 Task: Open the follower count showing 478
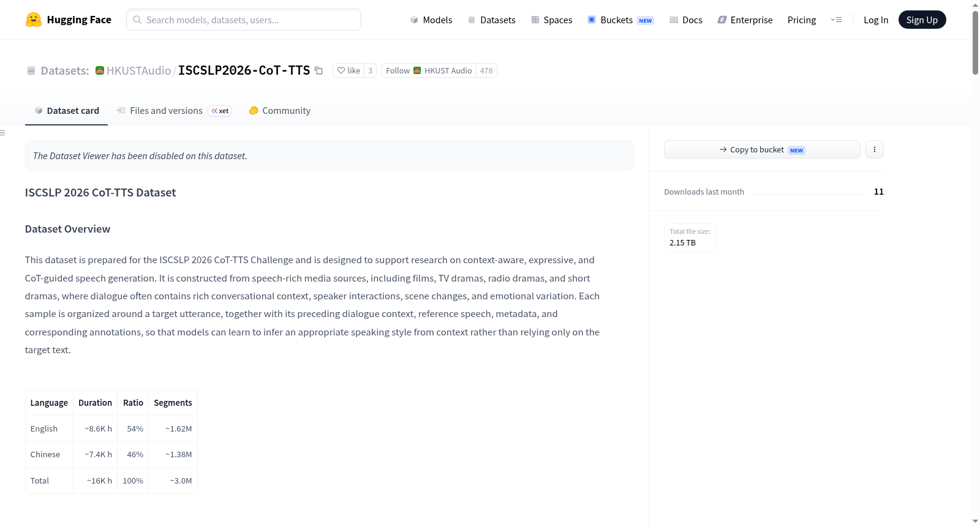486,70
